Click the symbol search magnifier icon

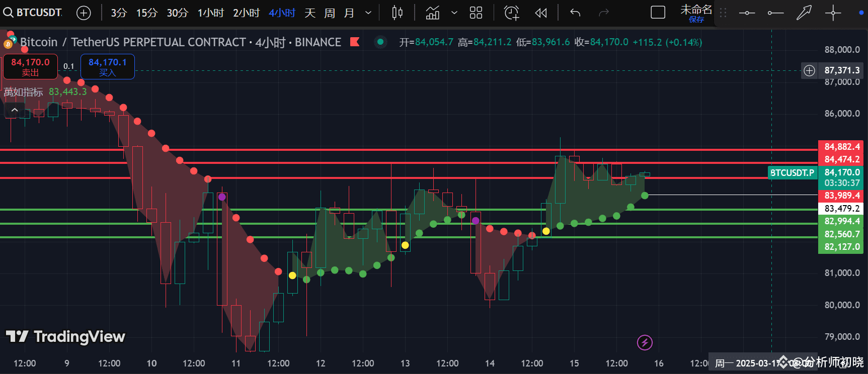(x=8, y=13)
